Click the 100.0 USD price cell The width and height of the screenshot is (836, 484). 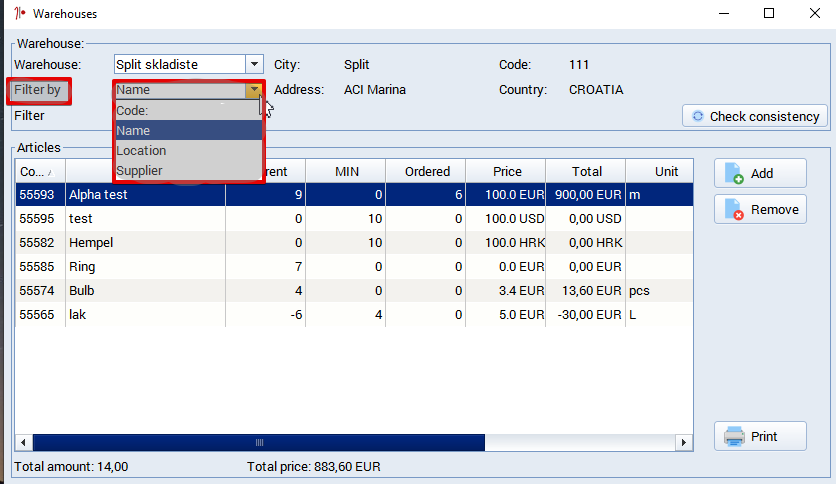point(505,219)
